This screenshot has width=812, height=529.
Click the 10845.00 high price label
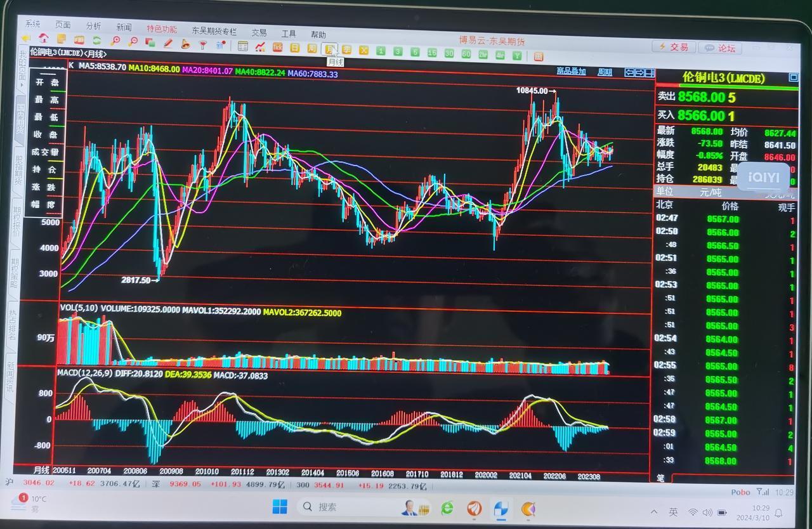click(x=532, y=91)
